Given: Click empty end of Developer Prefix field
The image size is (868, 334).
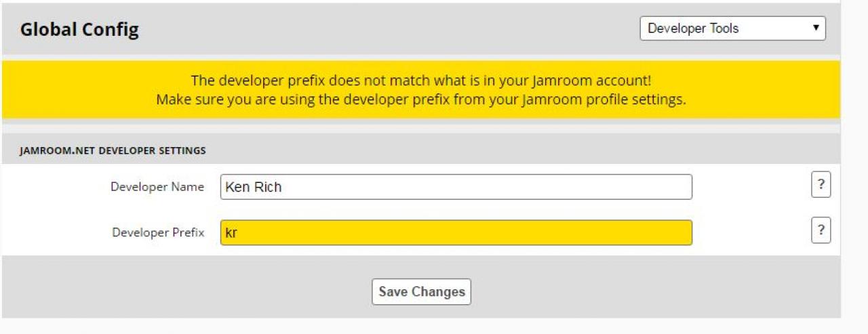Looking at the screenshot, I should [610, 232].
